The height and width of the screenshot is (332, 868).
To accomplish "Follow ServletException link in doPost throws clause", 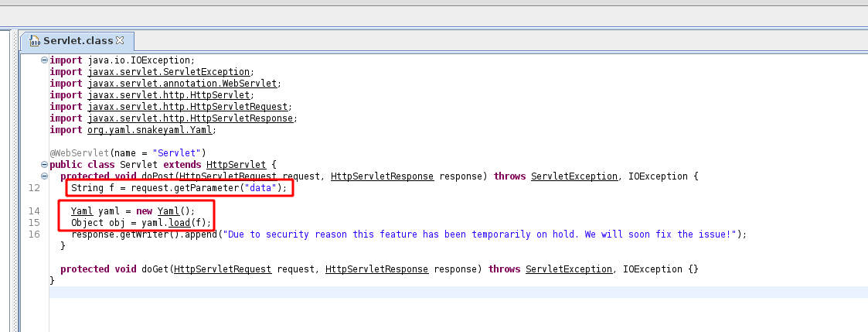I will pyautogui.click(x=574, y=176).
